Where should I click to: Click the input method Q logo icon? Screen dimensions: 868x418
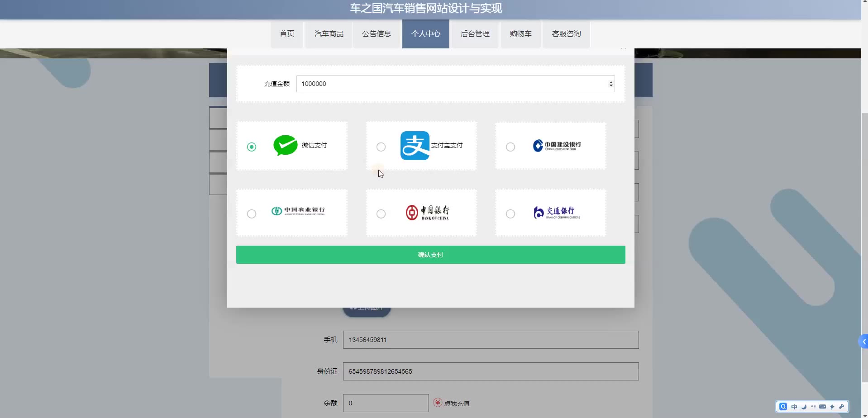coord(783,406)
